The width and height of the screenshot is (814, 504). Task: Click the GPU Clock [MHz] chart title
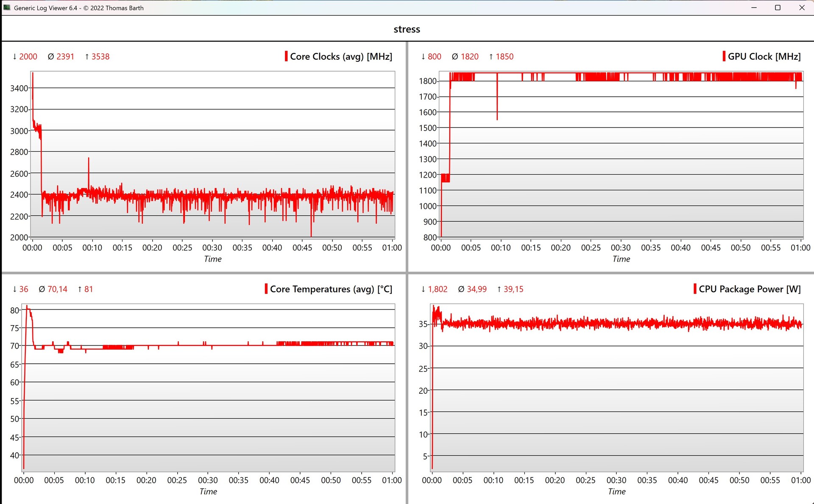(764, 56)
